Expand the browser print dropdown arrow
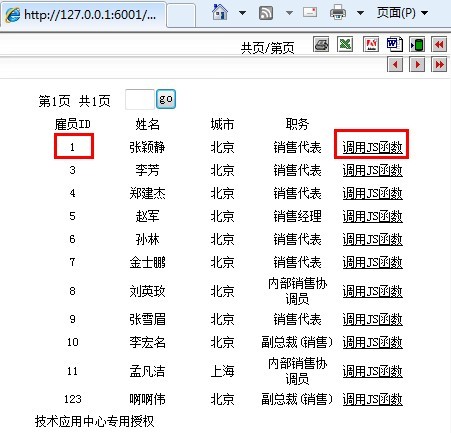 click(x=360, y=13)
